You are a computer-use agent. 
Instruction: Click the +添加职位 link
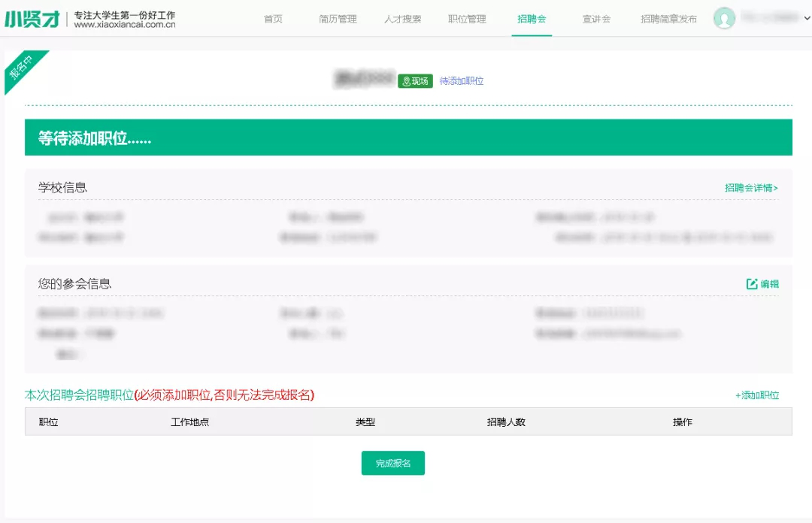tap(756, 395)
